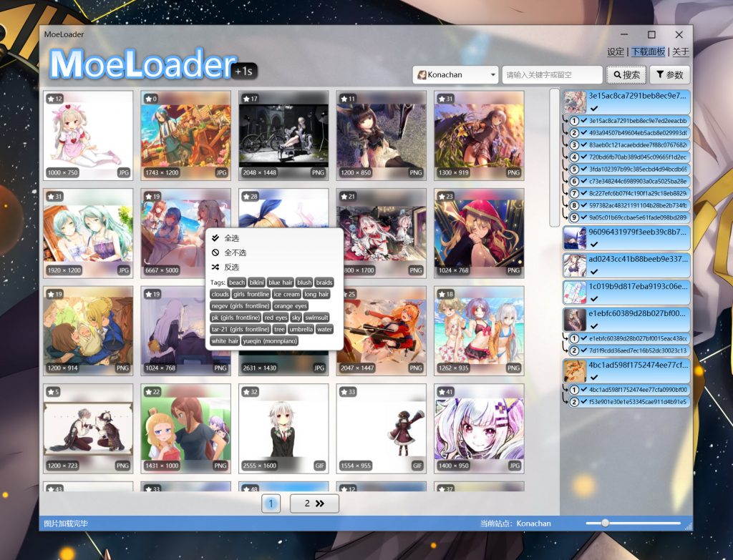Toggle checkmark on download sub-item 3
Image resolution: width=733 pixels, height=560 pixels.
(584, 144)
